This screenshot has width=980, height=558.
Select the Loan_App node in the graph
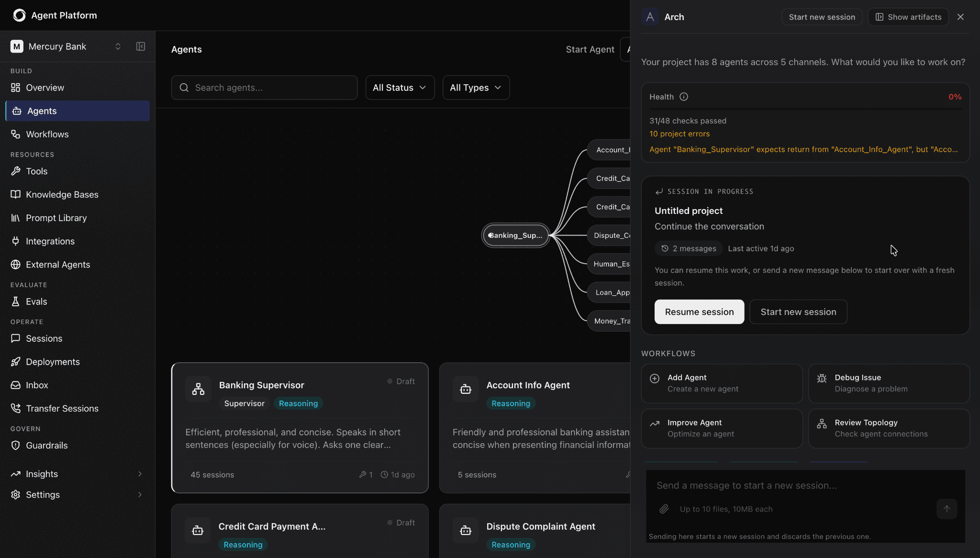pyautogui.click(x=609, y=292)
